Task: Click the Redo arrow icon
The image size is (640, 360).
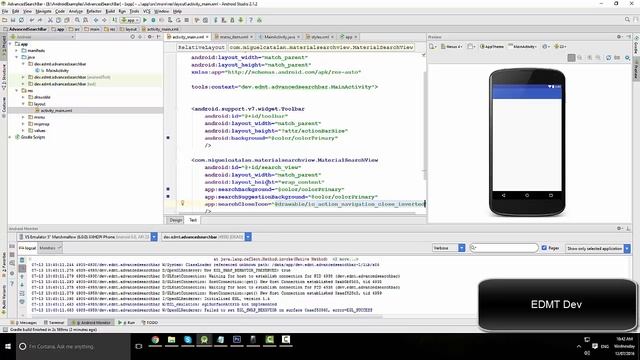Action: [x=40, y=20]
